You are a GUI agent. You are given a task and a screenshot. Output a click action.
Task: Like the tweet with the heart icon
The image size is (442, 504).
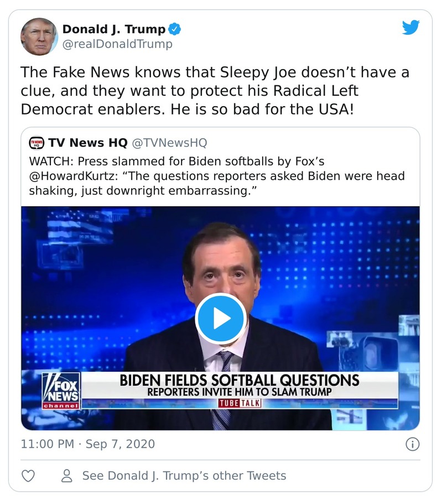coord(28,476)
